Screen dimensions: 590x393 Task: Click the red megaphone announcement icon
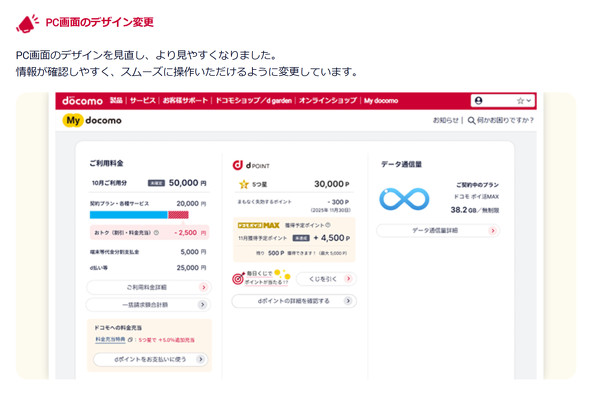click(27, 23)
